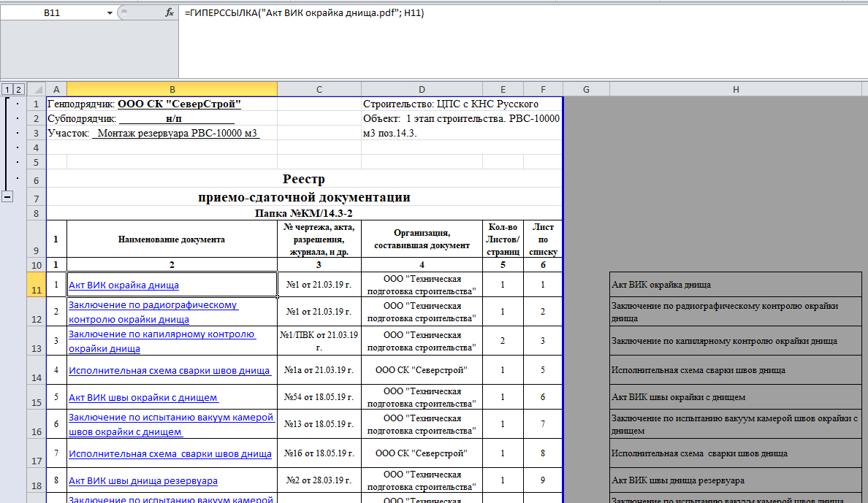
Task: Open 'Заключение по испытанию вакуум камерой' link №13
Action: (x=171, y=424)
